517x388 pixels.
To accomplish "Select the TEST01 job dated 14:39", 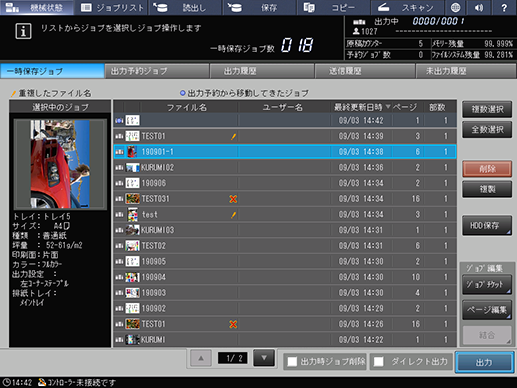I will (285, 136).
